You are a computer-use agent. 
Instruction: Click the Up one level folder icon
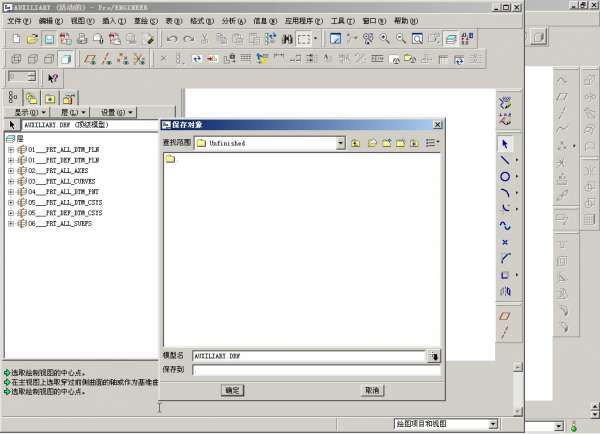pos(355,143)
